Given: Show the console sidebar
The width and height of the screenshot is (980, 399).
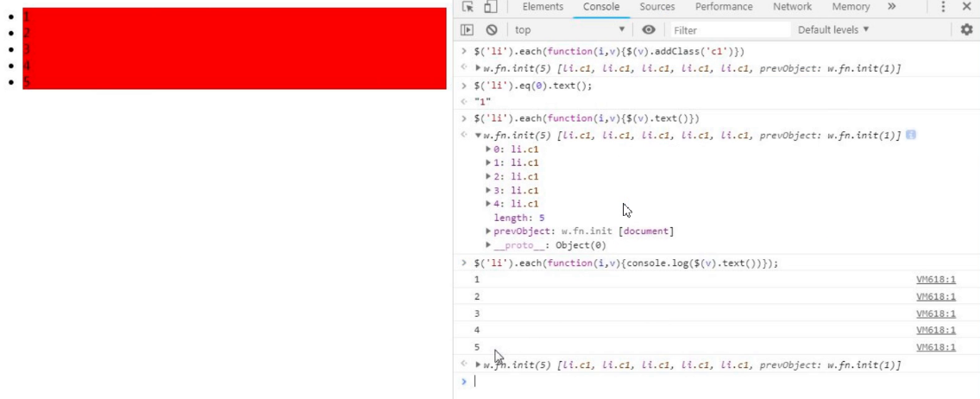Looking at the screenshot, I should coord(467,29).
